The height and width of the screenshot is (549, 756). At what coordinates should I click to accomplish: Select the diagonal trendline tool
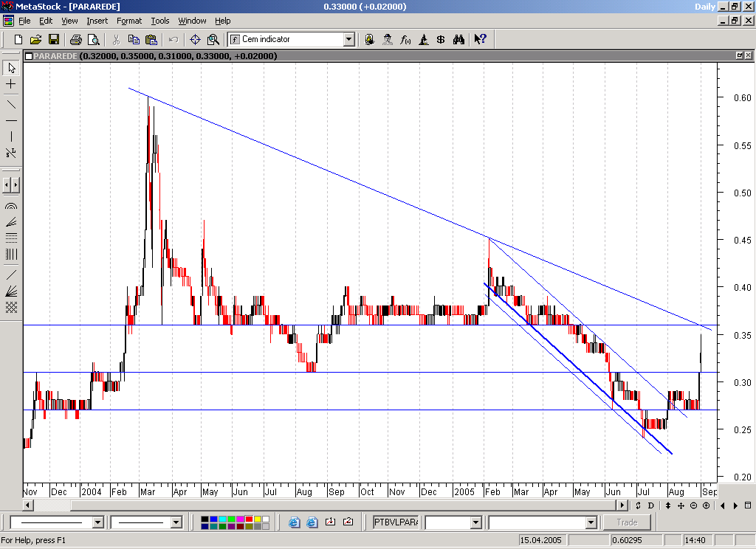[x=11, y=105]
